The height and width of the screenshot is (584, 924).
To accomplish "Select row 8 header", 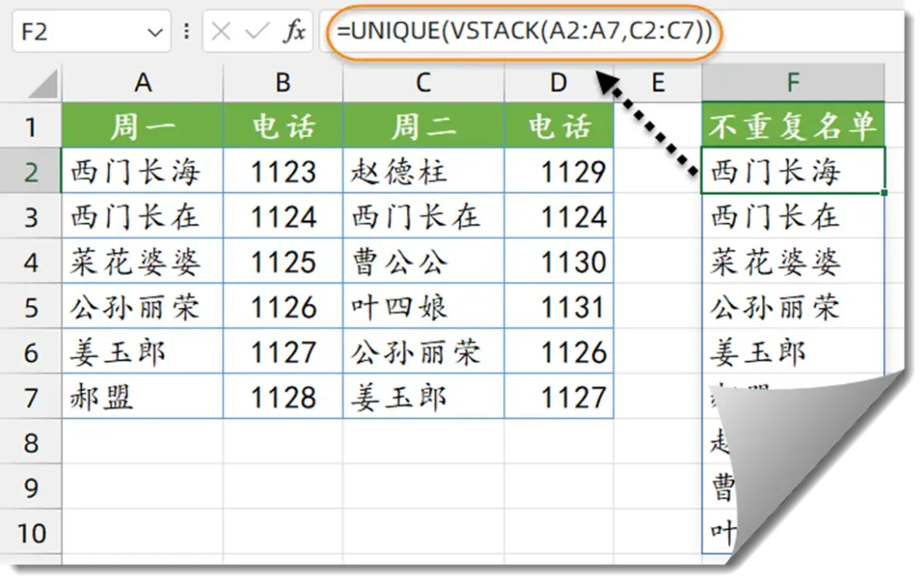I will [x=31, y=443].
